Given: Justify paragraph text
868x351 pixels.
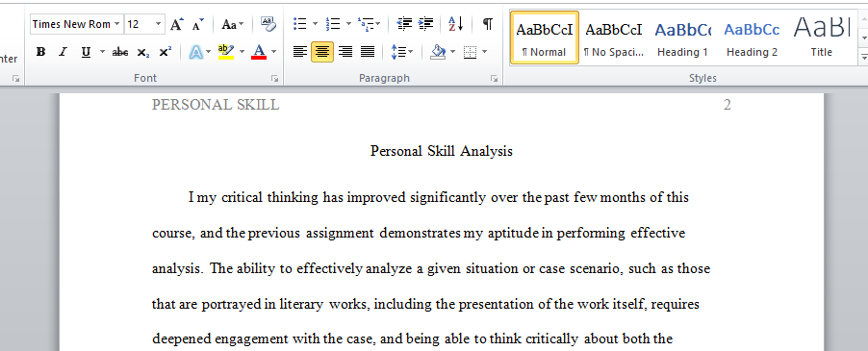Looking at the screenshot, I should (x=368, y=53).
